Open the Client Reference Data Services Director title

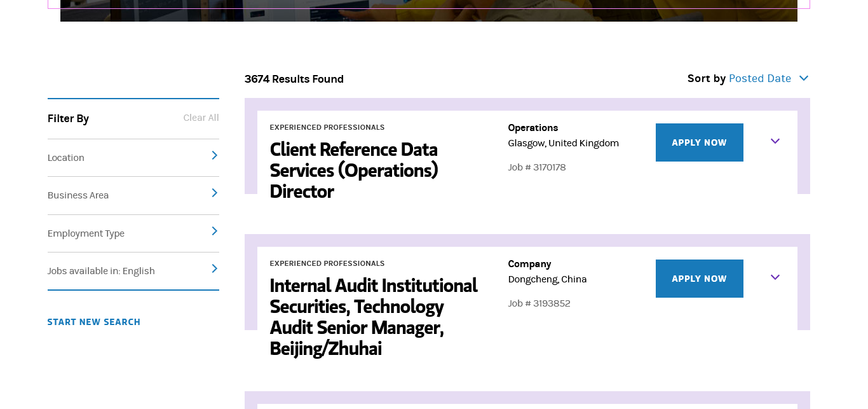click(x=354, y=170)
